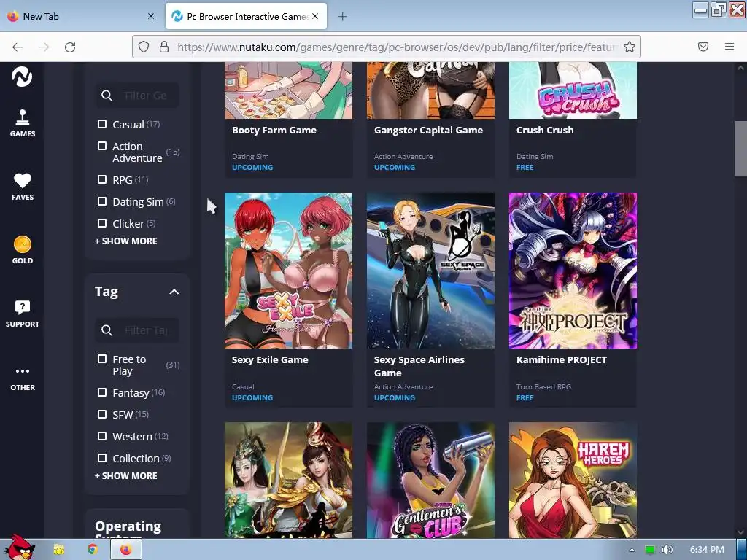Open the Sexy Space Airlines Game title
This screenshot has width=747, height=560.
point(419,366)
